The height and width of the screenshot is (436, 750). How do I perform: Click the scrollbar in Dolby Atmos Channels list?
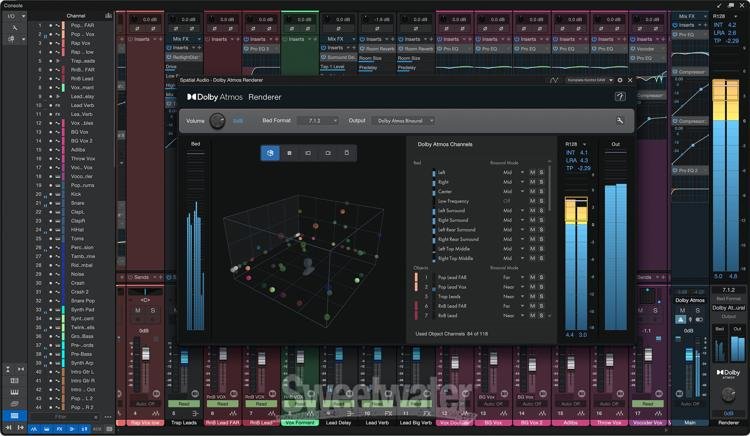[550, 189]
